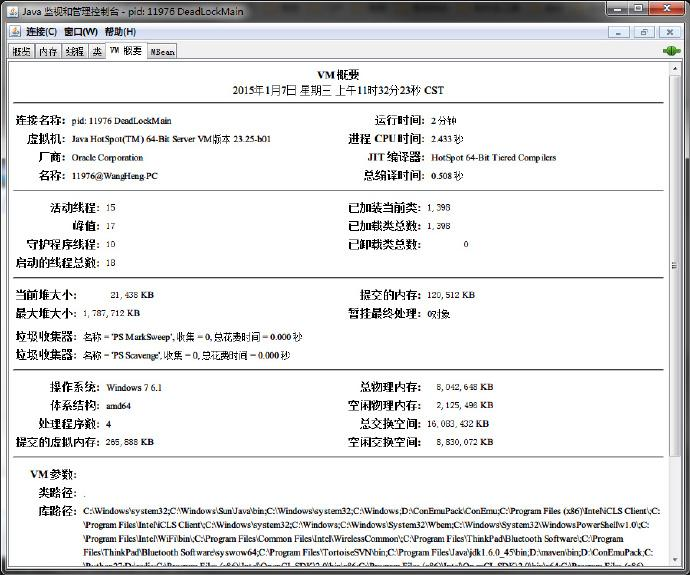Click the 活动线程 value 15

click(110, 208)
